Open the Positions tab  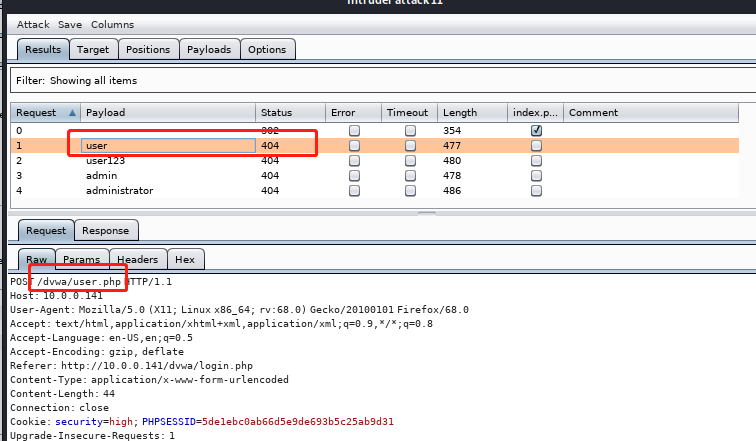pos(148,50)
